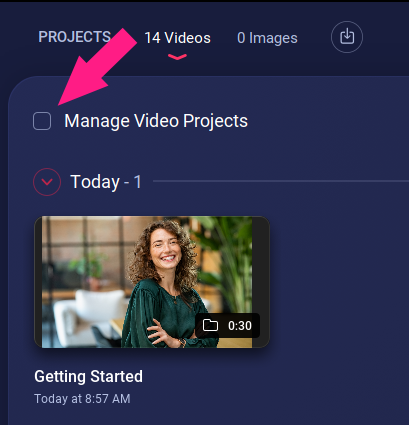This screenshot has height=425, width=409.
Task: Switch to the 0 Images tab
Action: [267, 38]
